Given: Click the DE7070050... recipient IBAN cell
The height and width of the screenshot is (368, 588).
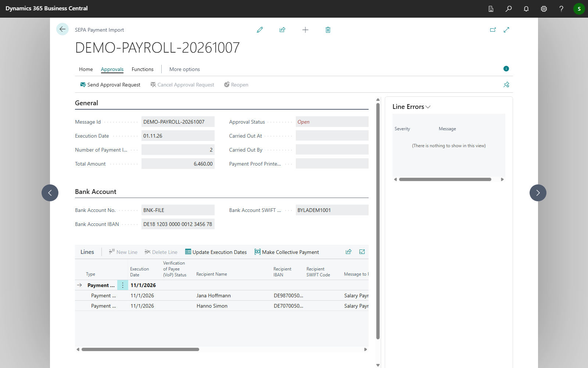Looking at the screenshot, I should 288,306.
